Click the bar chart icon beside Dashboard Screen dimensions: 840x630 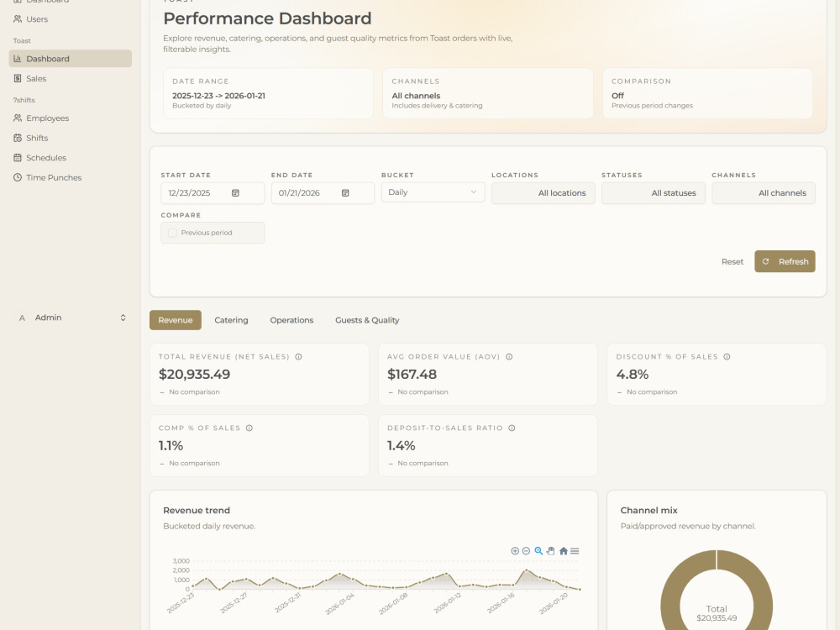tap(18, 59)
